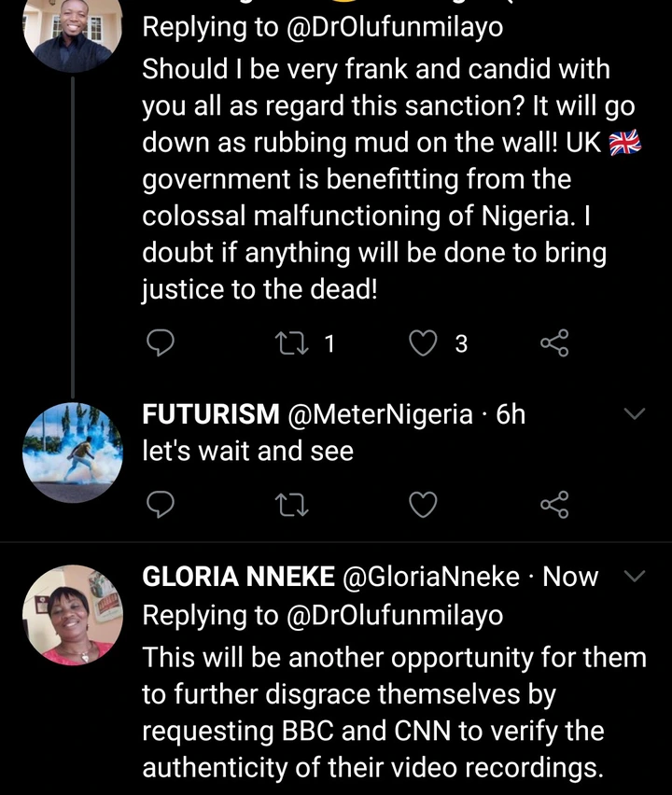672x795 pixels.
Task: View Gloria Nneke's profile picture
Action: [x=72, y=615]
